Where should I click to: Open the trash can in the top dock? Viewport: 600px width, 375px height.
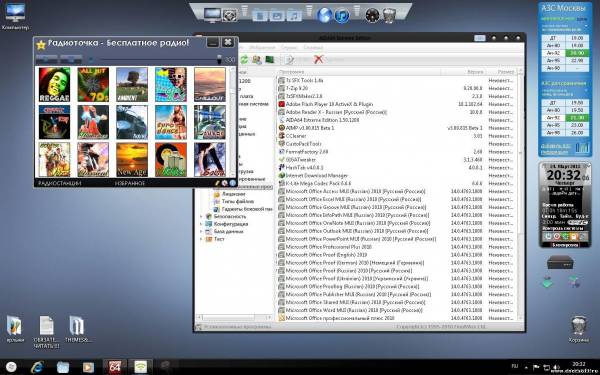(x=389, y=15)
